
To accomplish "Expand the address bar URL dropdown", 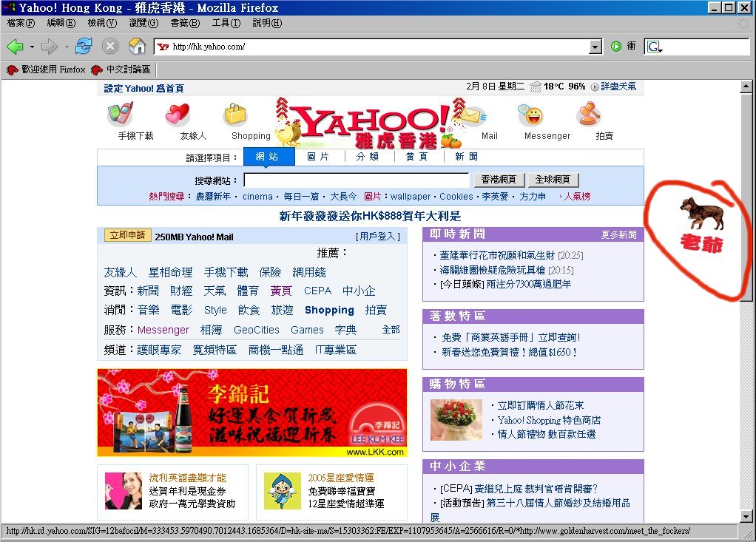I will (595, 47).
